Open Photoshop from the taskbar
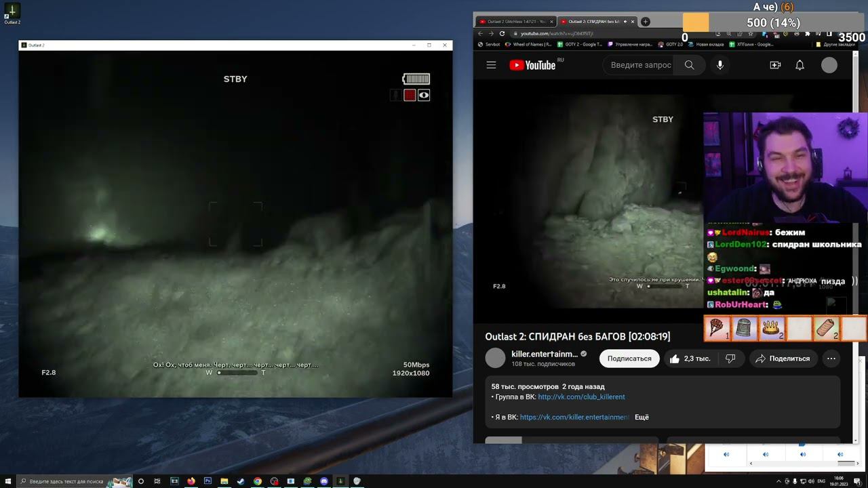 pos(208,481)
